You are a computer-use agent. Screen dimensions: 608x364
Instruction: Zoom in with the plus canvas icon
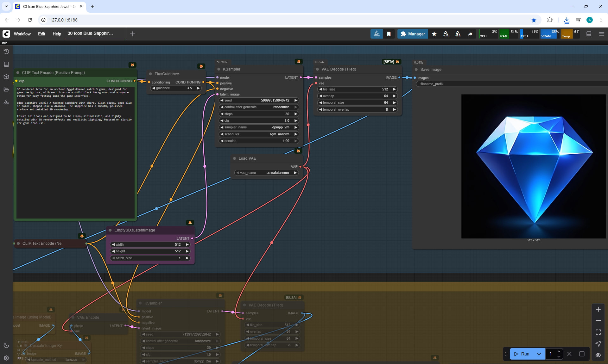click(x=598, y=309)
